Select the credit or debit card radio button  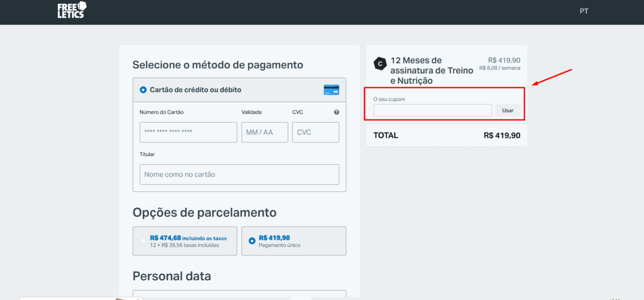(x=143, y=89)
